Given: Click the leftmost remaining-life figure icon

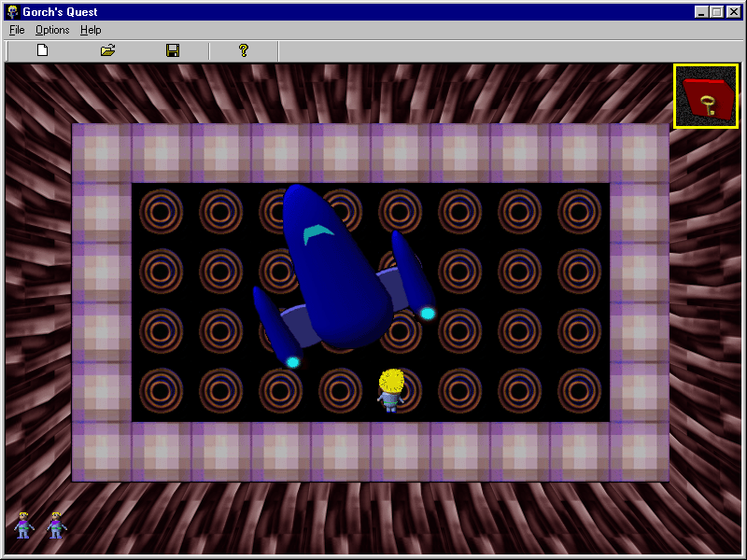Looking at the screenshot, I should [23, 525].
